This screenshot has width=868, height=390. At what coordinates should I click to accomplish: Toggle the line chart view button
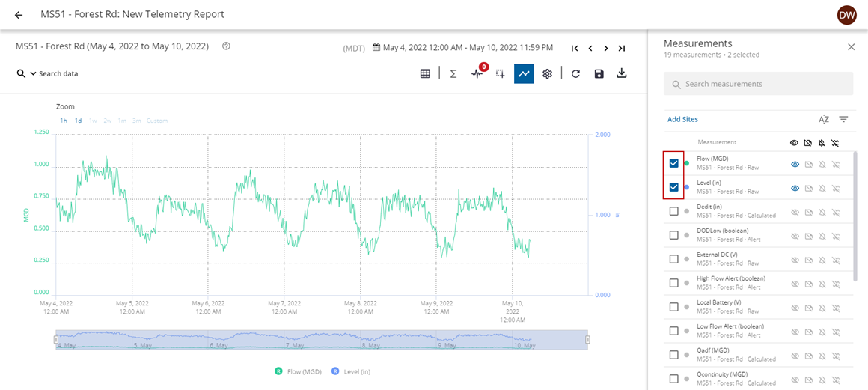pyautogui.click(x=524, y=73)
